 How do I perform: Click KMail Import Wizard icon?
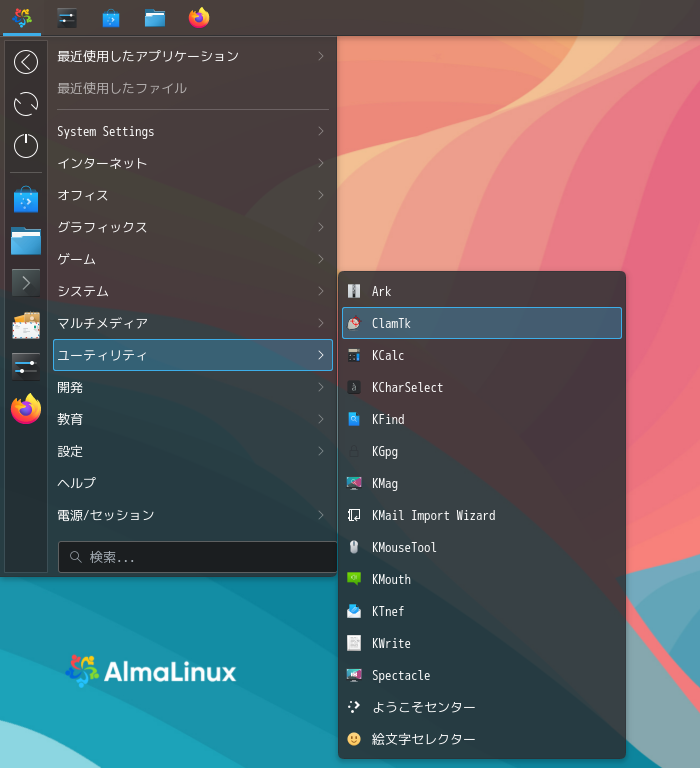[354, 515]
